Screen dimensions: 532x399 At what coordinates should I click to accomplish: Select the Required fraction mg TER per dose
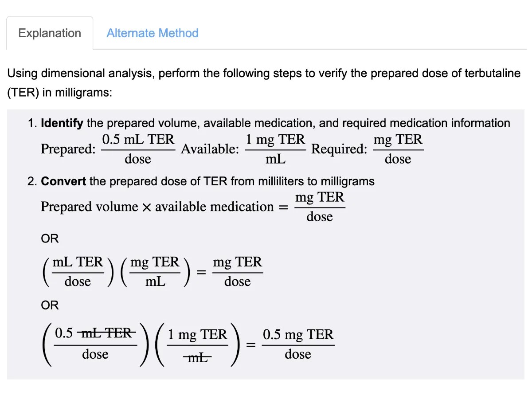tap(398, 149)
